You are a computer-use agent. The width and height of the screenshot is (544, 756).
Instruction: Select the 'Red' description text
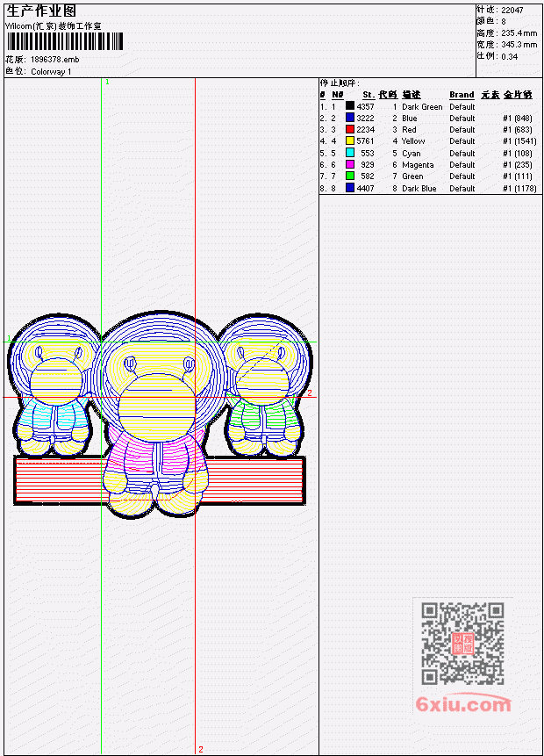(409, 130)
